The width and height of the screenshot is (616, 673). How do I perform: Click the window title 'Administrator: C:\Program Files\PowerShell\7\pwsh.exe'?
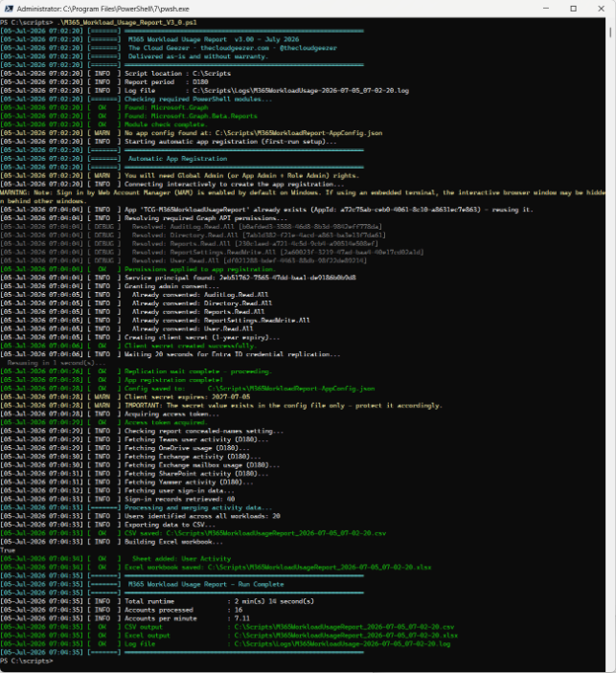pyautogui.click(x=103, y=9)
